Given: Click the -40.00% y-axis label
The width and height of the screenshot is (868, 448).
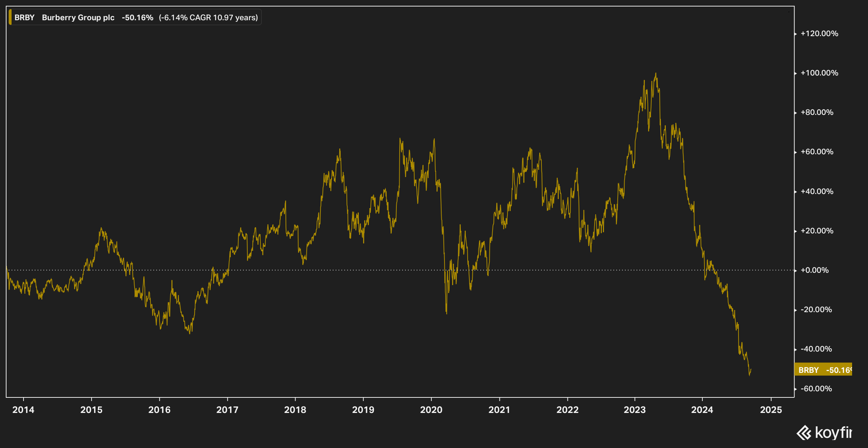Looking at the screenshot, I should coord(816,349).
